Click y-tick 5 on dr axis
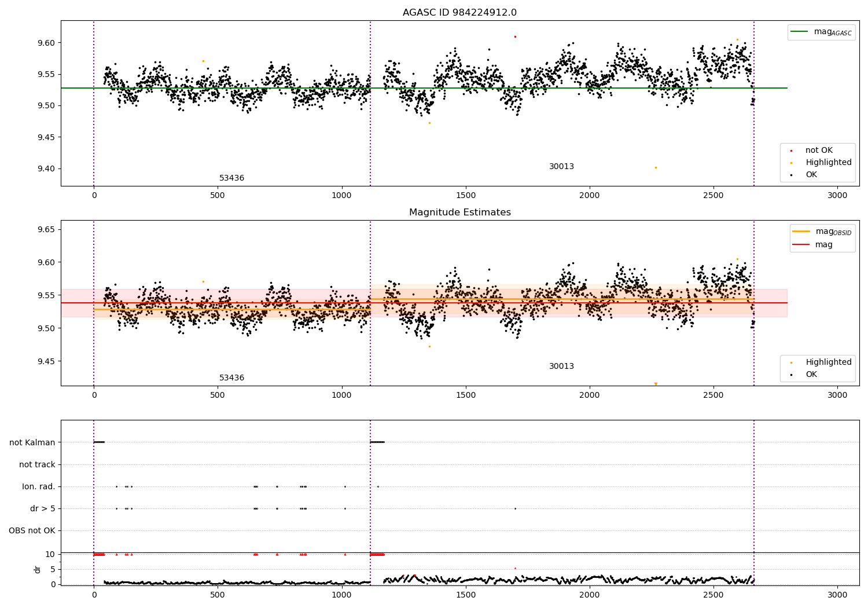Image resolution: width=868 pixels, height=608 pixels. [53, 569]
